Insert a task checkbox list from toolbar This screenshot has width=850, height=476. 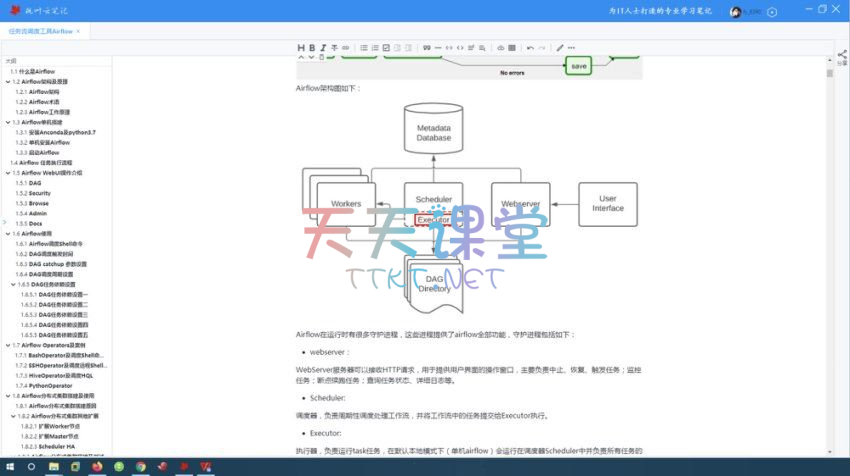click(x=386, y=47)
